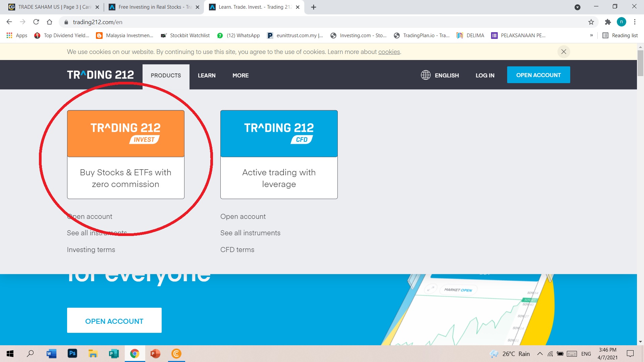Go to the browser home page
Screen dimensions: 644x362
(49, 22)
